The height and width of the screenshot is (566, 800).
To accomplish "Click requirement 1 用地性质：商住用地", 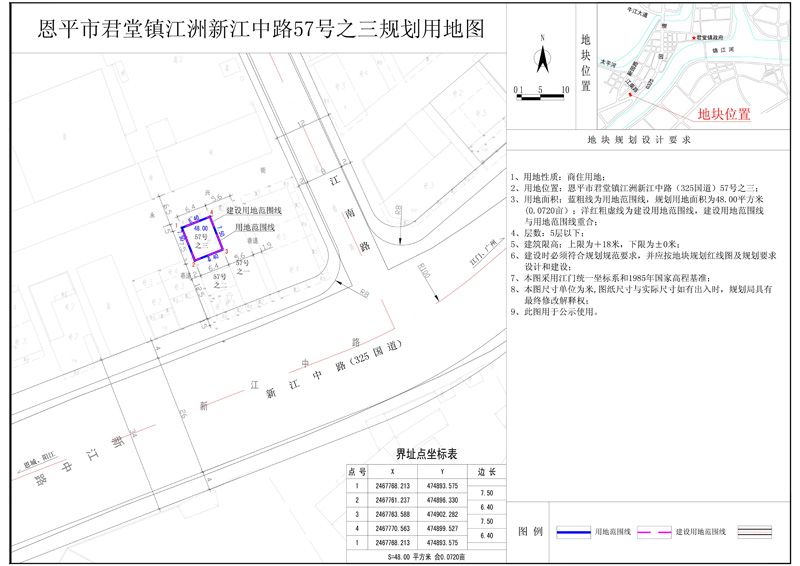I will tap(563, 175).
